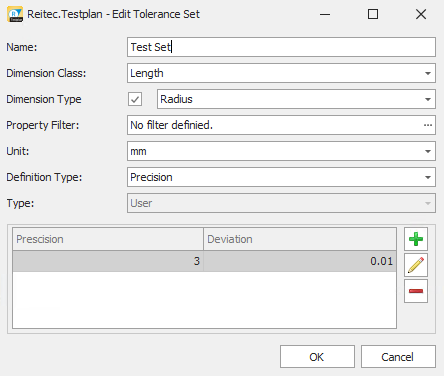
Task: Maximize the Edit Tolerance Set window
Action: [373, 14]
